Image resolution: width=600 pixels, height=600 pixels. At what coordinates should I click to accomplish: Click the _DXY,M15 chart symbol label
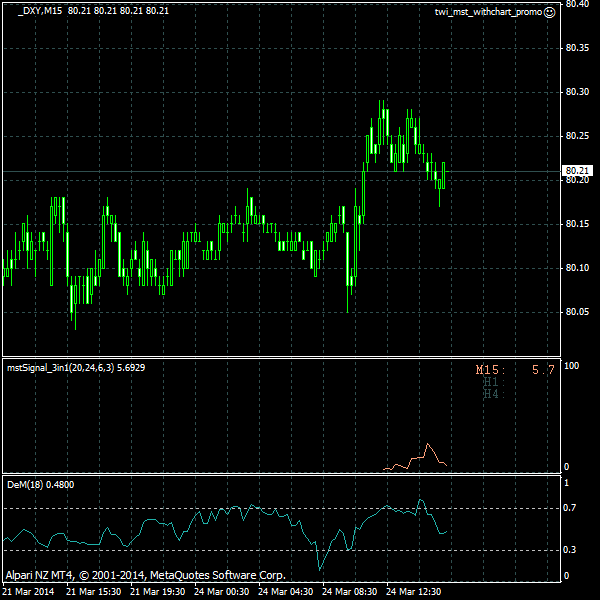(40, 11)
